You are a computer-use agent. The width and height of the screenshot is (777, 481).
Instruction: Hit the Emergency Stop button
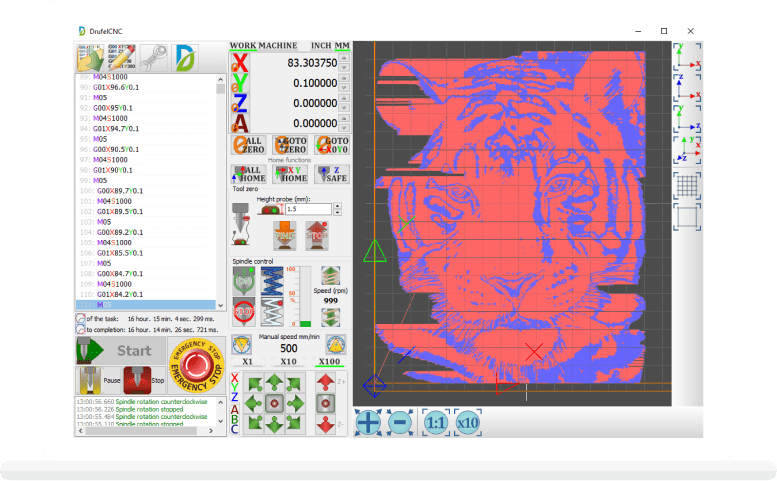point(196,366)
